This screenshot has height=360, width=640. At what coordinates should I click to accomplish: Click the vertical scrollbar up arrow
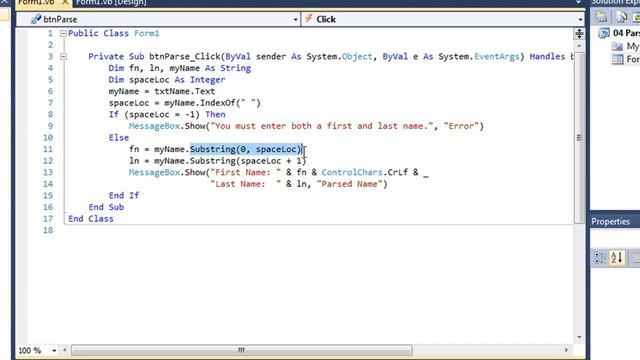tap(579, 46)
